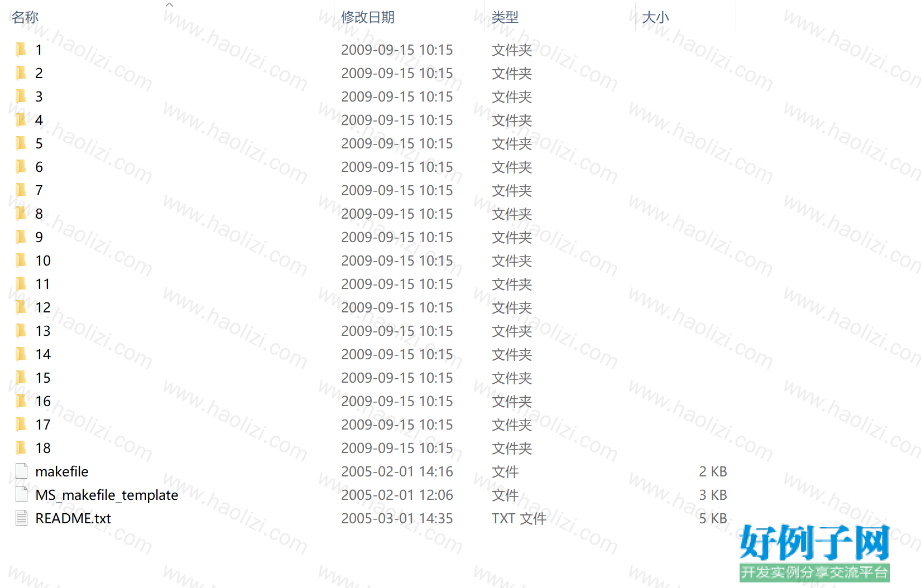Screen dimensions: 921x588
Task: Select the folder icon for folder 6
Action: click(21, 167)
